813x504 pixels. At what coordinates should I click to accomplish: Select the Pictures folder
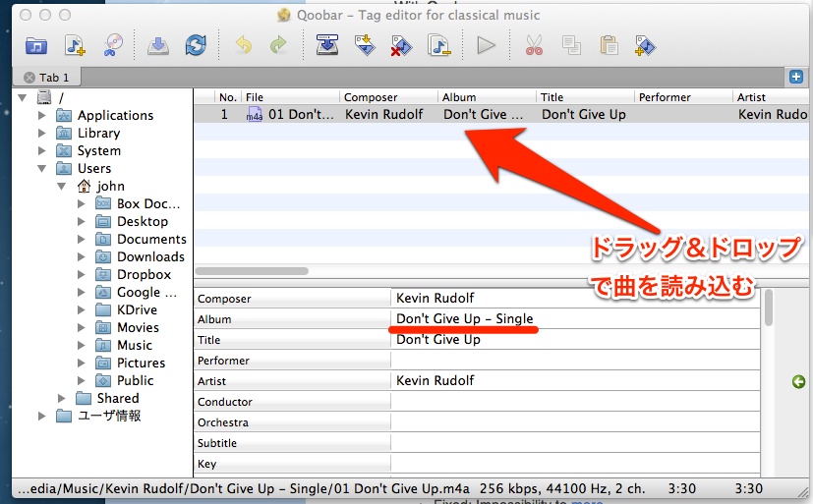point(141,363)
